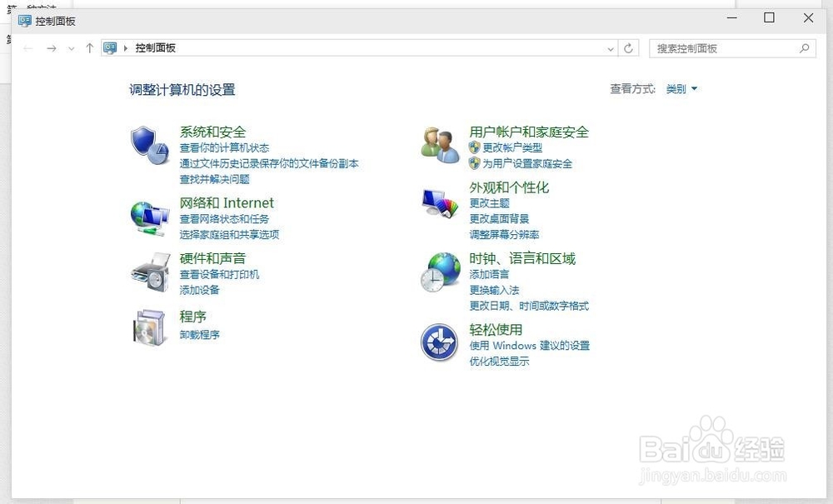Click the search magnifier icon
This screenshot has width=833, height=504.
point(805,48)
